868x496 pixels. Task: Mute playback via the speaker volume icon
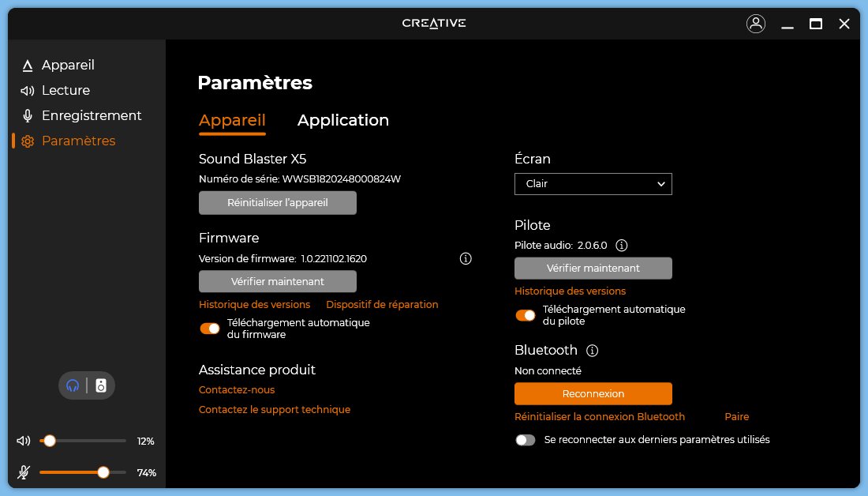tap(24, 441)
